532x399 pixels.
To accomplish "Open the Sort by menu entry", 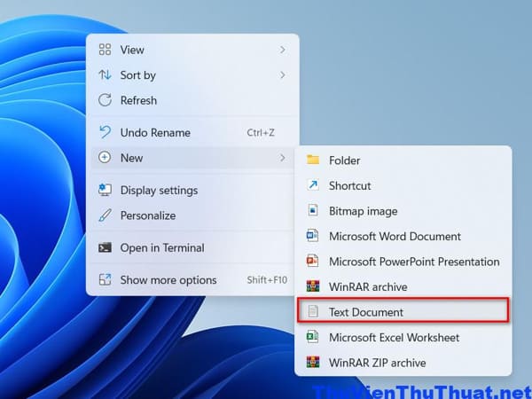I will coord(192,75).
